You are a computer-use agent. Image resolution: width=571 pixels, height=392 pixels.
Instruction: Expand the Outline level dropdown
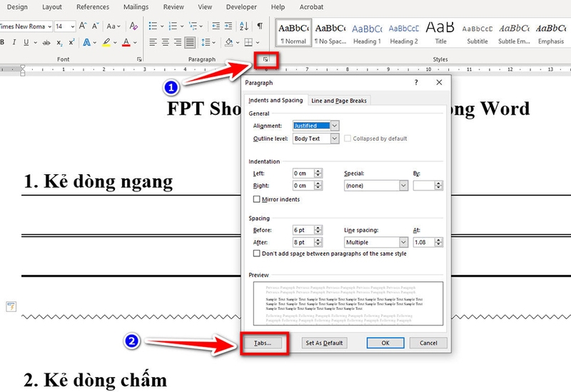pyautogui.click(x=335, y=139)
